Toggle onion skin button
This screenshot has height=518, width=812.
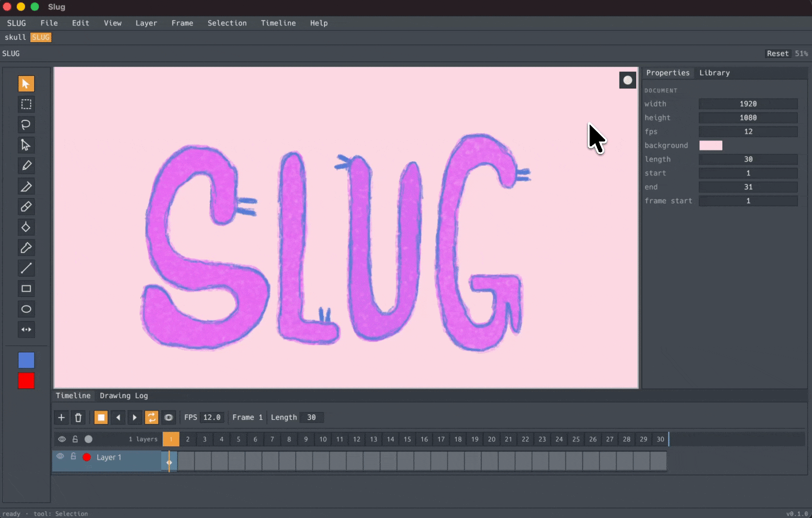click(x=168, y=417)
